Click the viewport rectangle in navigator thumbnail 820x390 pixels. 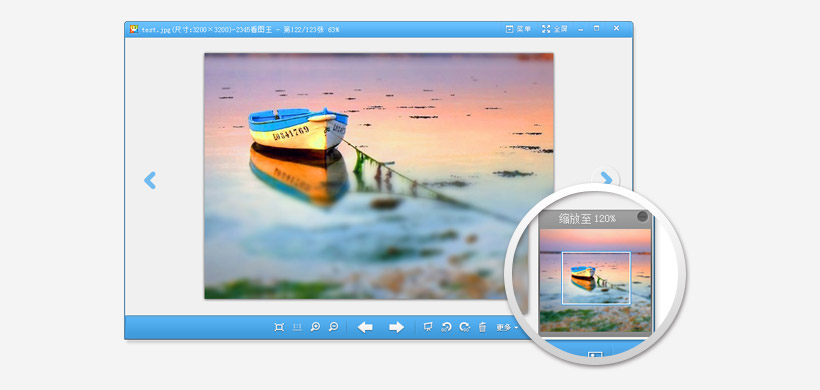(596, 278)
